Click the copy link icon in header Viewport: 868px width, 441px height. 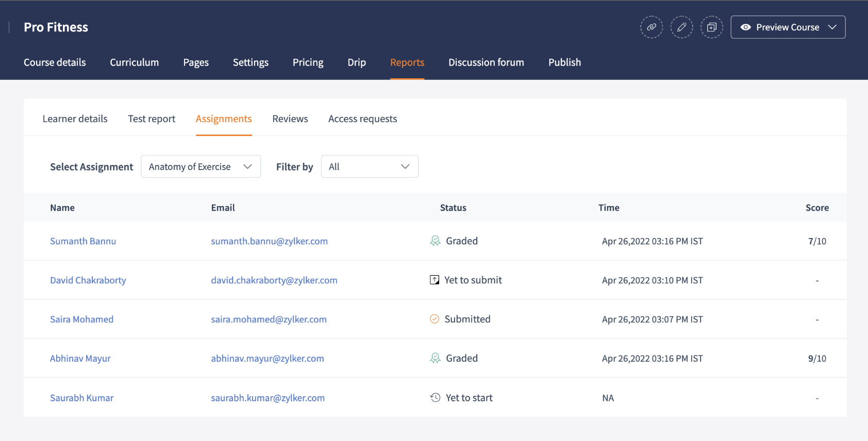pos(652,27)
